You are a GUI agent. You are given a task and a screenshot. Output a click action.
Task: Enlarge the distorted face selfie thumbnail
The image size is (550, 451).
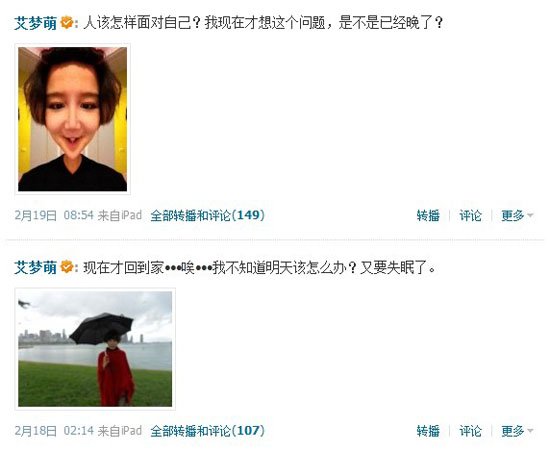[73, 119]
